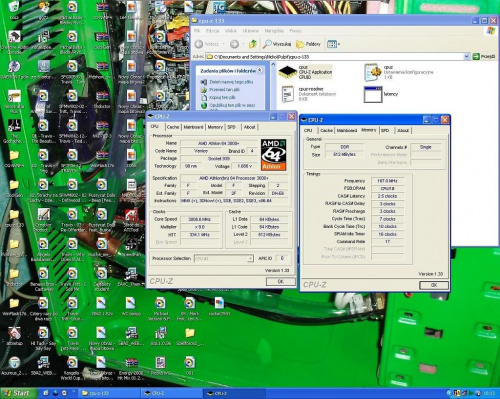Screen dimensions: 500x399
Task: Switch to Mainboard tab in left CPU-Z window
Action: click(193, 127)
